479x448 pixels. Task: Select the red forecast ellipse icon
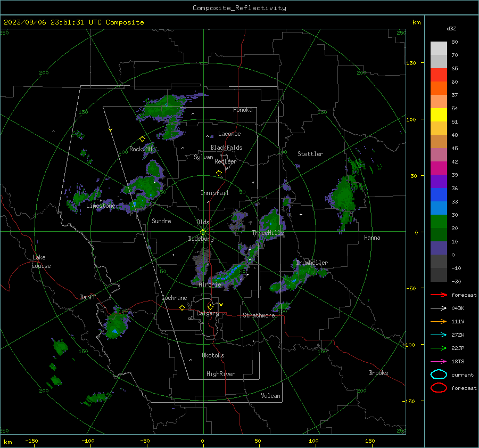(439, 388)
